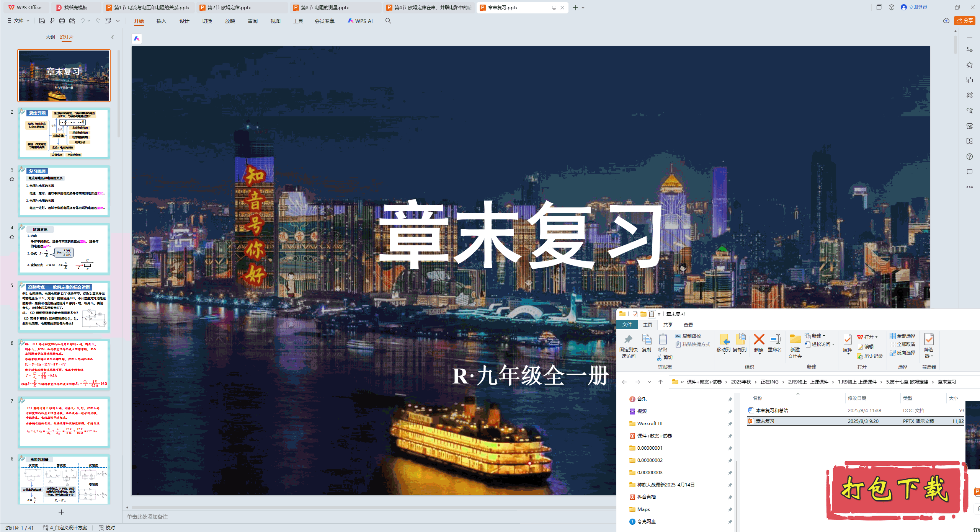The width and height of the screenshot is (980, 532).
Task: Expand the undo history dropdown arrow
Action: pos(89,21)
